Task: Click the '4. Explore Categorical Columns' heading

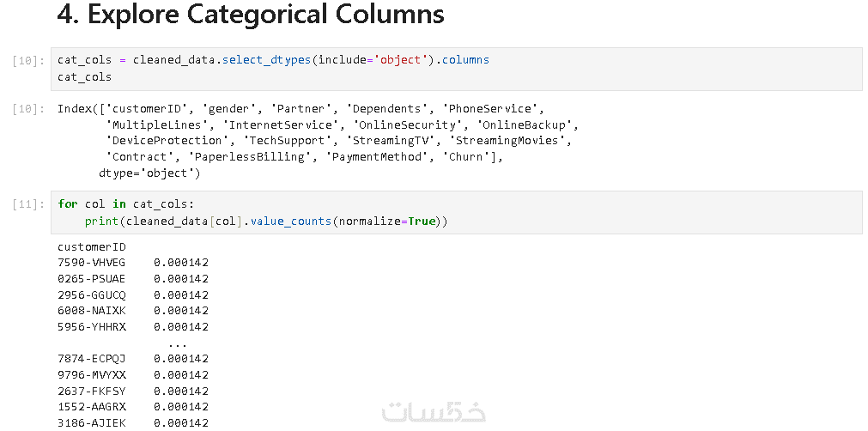Action: click(x=251, y=15)
